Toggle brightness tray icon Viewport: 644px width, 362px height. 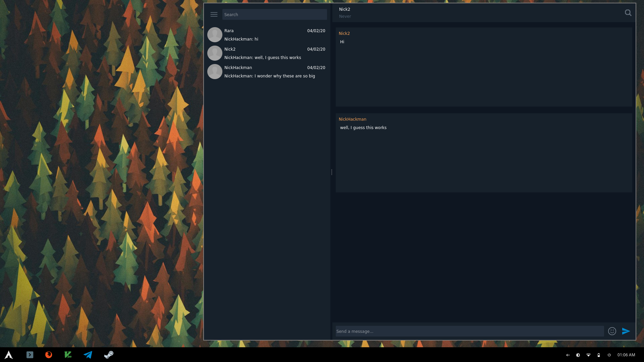[x=578, y=355]
